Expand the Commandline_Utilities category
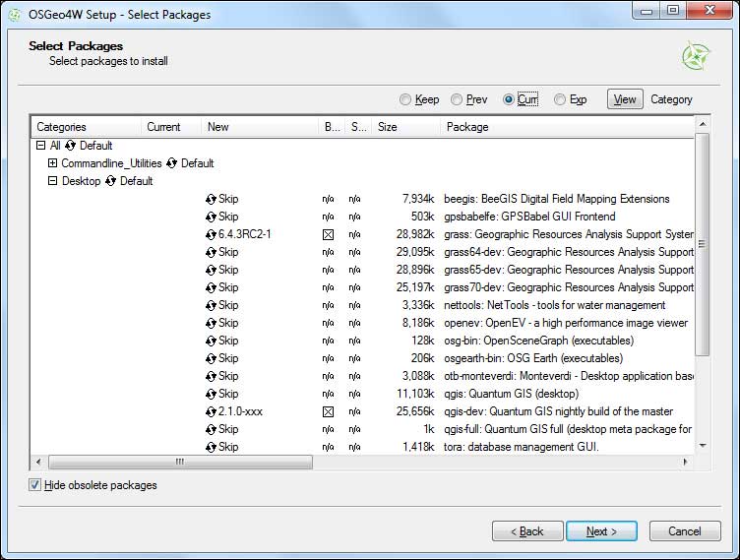740x560 pixels. [x=53, y=163]
